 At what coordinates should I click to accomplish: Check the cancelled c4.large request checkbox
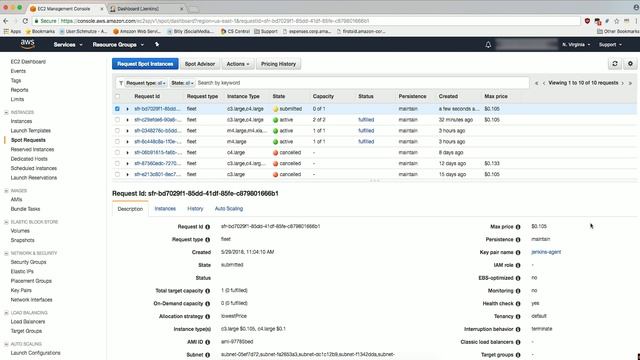tap(118, 152)
